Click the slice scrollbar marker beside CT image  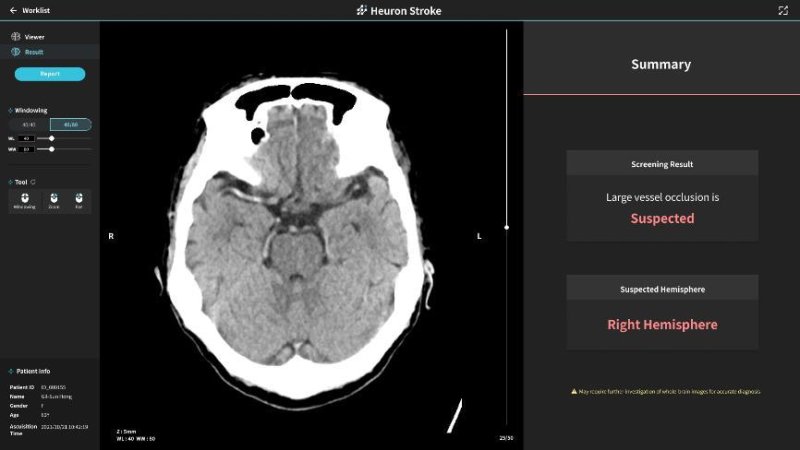[x=507, y=227]
